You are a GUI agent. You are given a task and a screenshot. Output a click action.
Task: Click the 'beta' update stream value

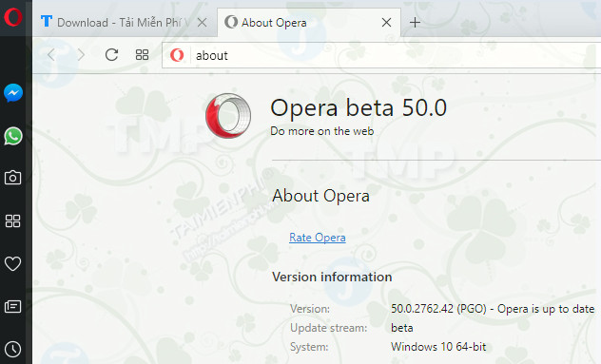402,328
